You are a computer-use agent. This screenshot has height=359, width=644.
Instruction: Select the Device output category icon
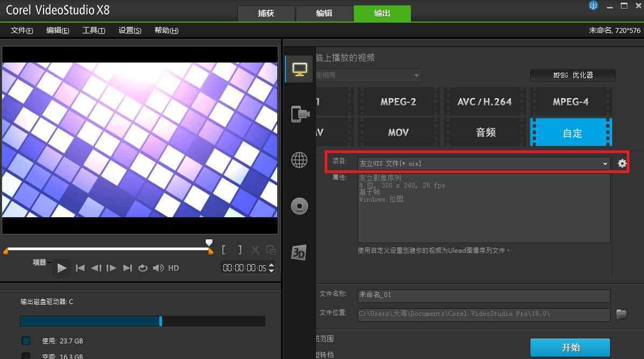(x=300, y=114)
